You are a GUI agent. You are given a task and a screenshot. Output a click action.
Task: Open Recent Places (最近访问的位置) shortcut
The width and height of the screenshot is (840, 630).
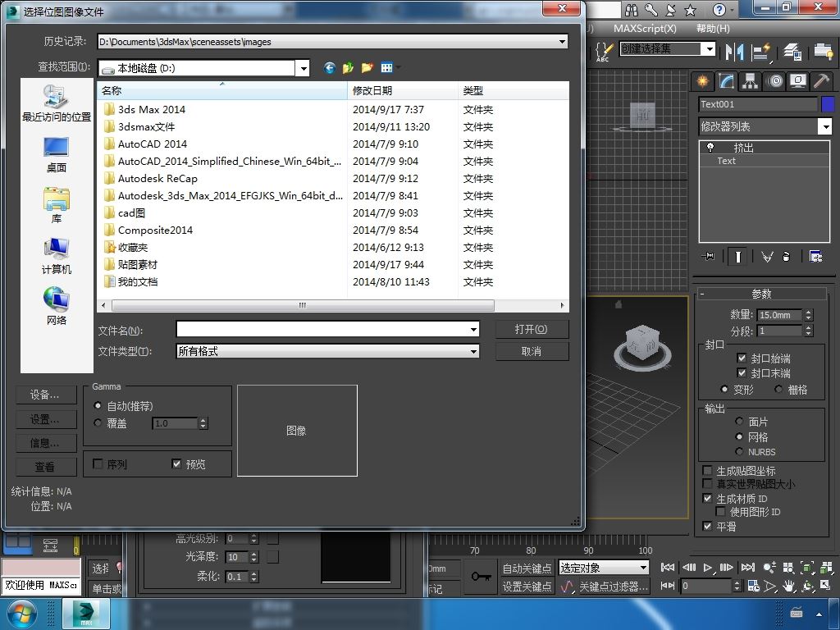pos(57,103)
